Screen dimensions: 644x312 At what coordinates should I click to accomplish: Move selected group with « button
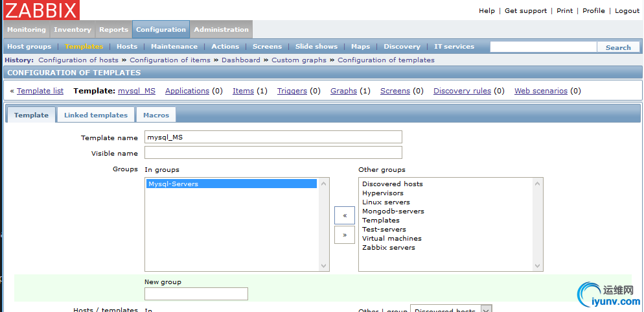point(345,215)
